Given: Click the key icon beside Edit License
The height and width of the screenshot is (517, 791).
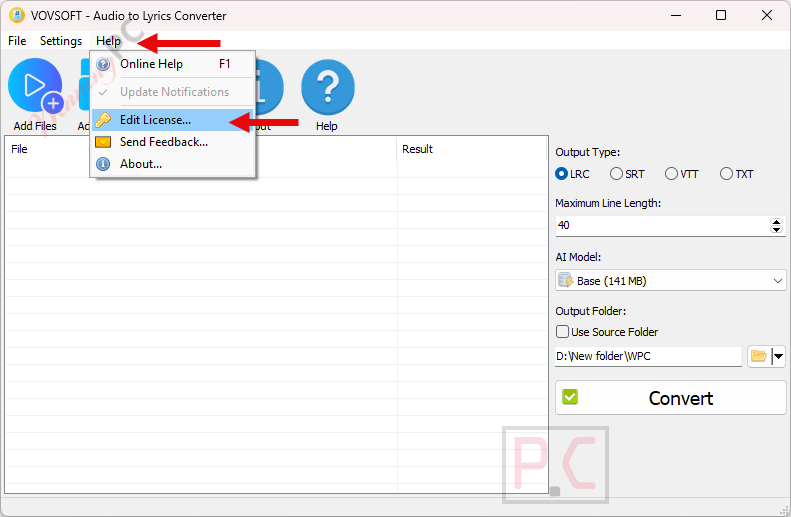Looking at the screenshot, I should click(x=103, y=120).
